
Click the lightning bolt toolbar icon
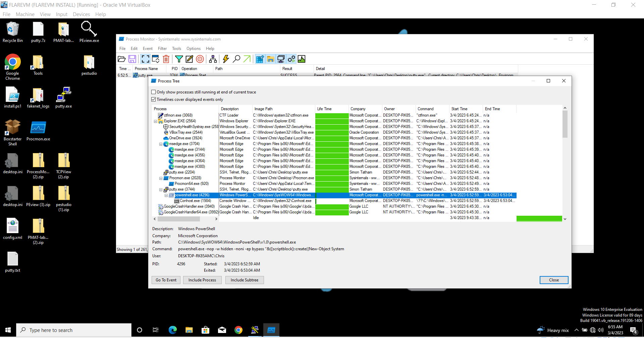(226, 59)
